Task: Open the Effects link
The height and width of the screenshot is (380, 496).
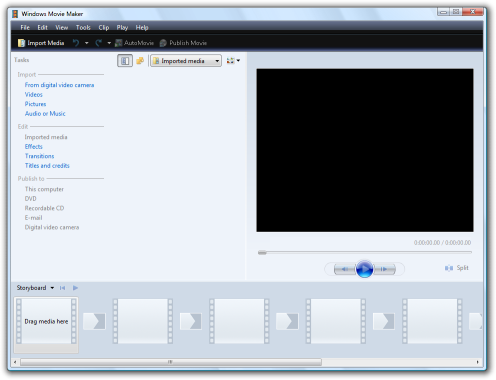Action: [x=34, y=147]
